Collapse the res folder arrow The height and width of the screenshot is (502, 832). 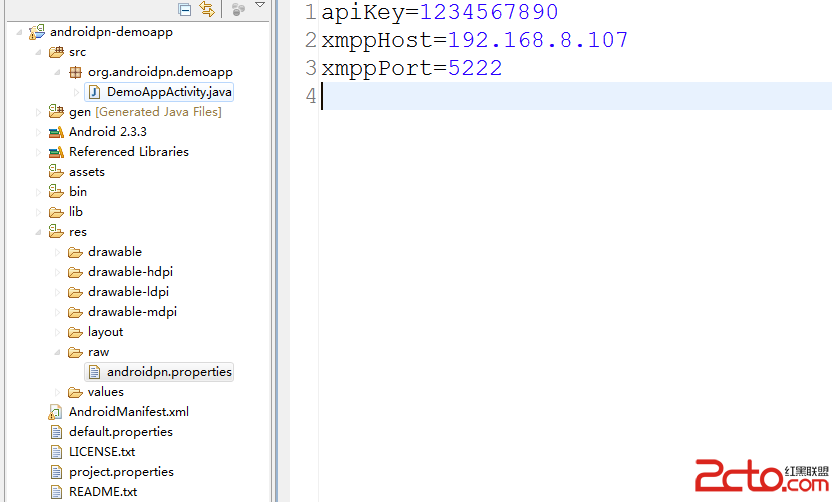coord(38,232)
